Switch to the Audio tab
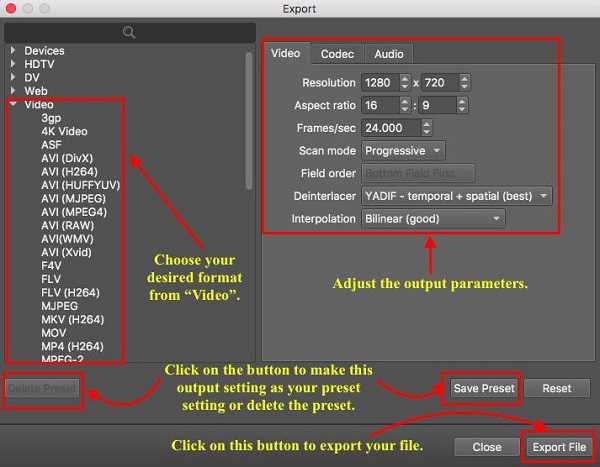Screen dimensions: 600x467 [389, 54]
